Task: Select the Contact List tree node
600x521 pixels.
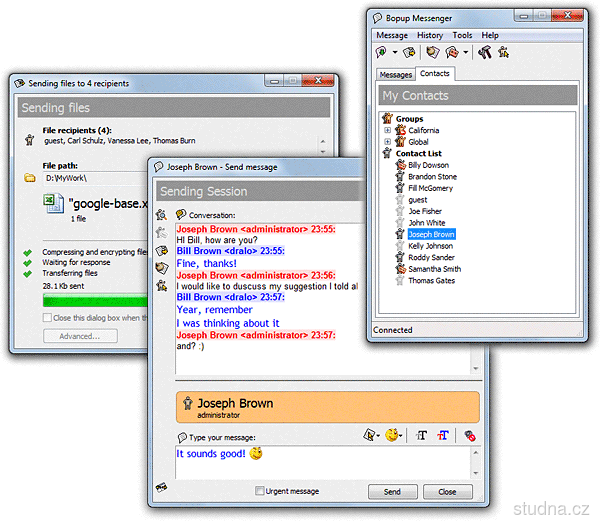Action: 419,153
